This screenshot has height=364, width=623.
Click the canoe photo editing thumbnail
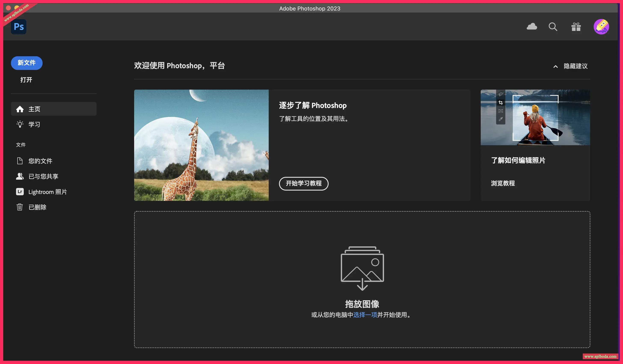tap(535, 117)
